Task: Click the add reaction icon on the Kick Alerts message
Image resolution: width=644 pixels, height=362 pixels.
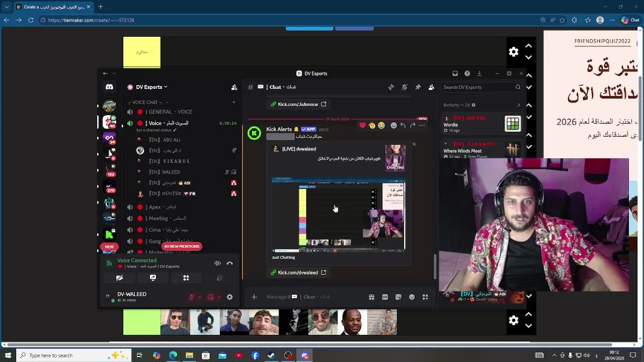Action: click(393, 125)
